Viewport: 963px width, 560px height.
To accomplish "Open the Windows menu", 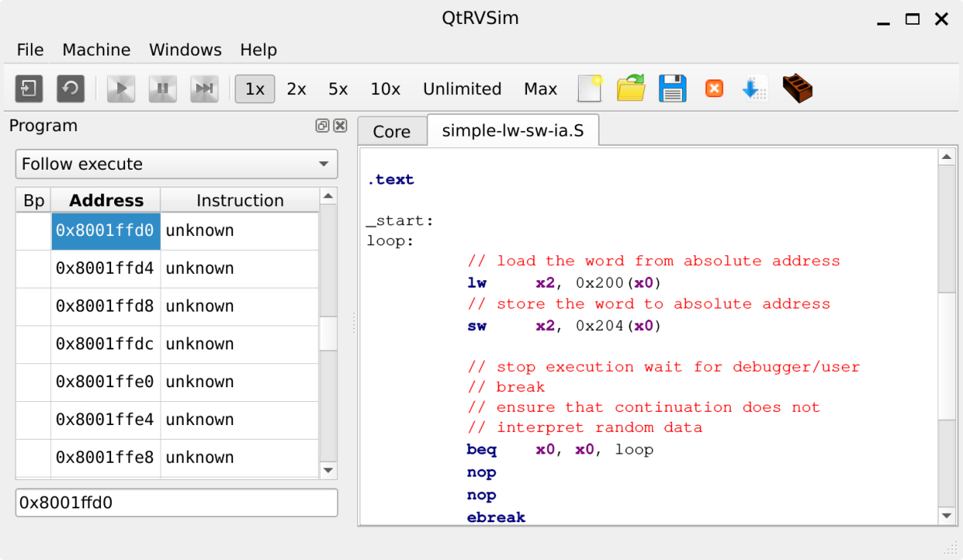I will (185, 49).
